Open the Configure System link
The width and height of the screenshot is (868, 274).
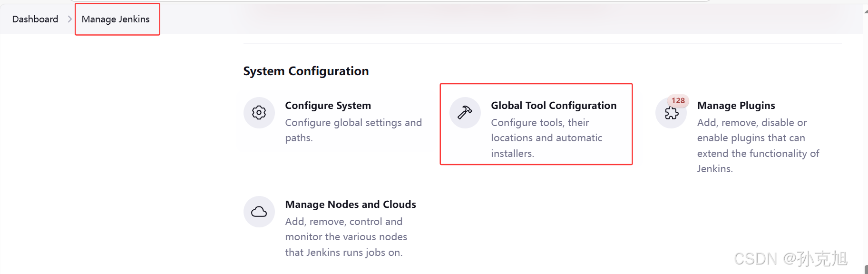pos(328,106)
